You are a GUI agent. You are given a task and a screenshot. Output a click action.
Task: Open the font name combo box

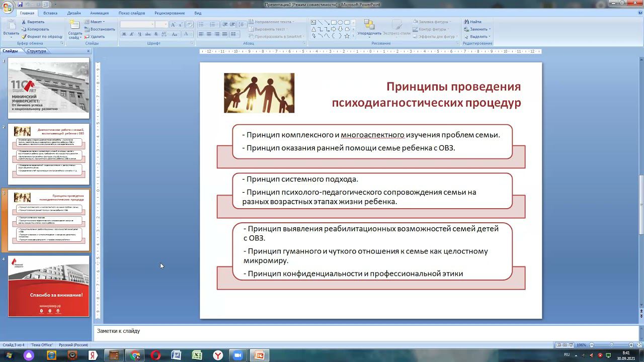137,24
